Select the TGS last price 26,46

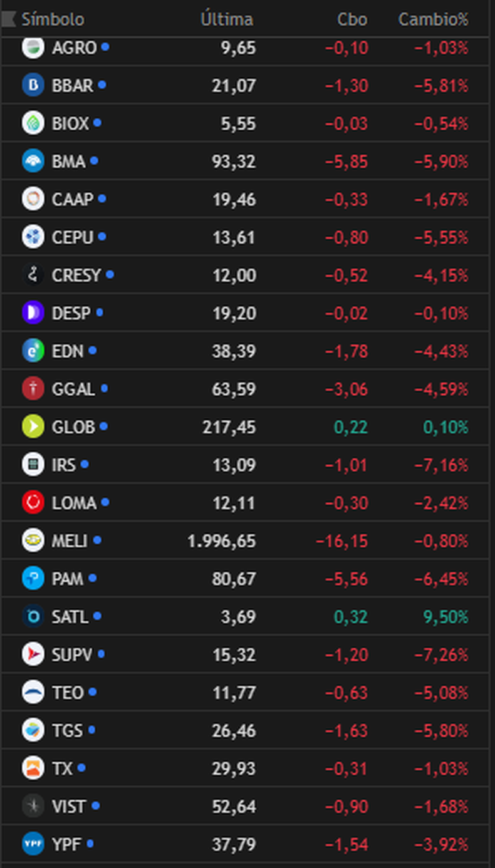point(234,730)
